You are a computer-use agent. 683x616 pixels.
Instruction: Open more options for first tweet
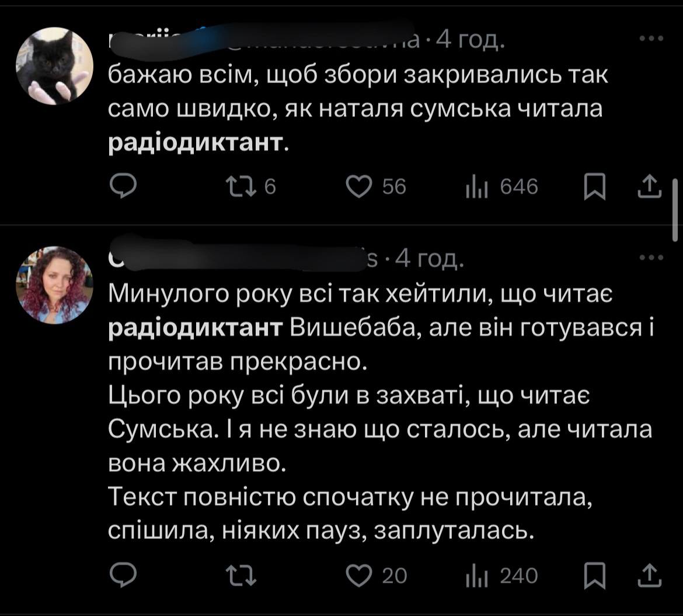651,39
